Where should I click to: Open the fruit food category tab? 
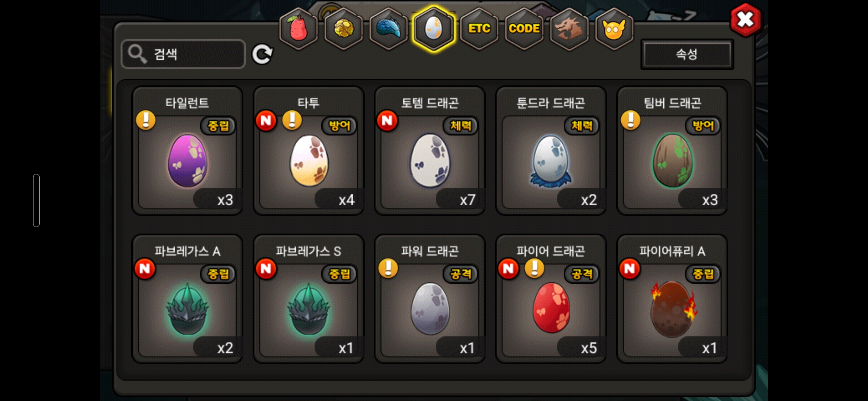coord(298,29)
